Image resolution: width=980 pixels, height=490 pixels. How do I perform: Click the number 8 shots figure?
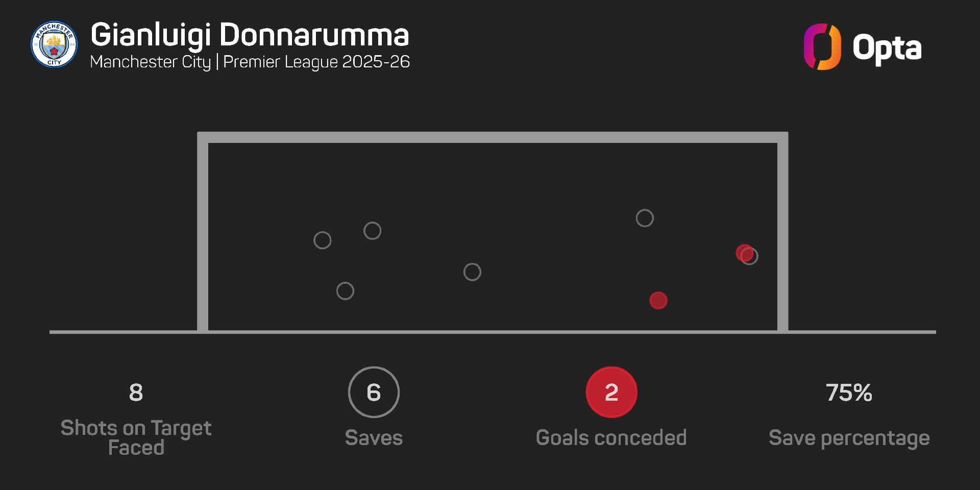(x=136, y=393)
